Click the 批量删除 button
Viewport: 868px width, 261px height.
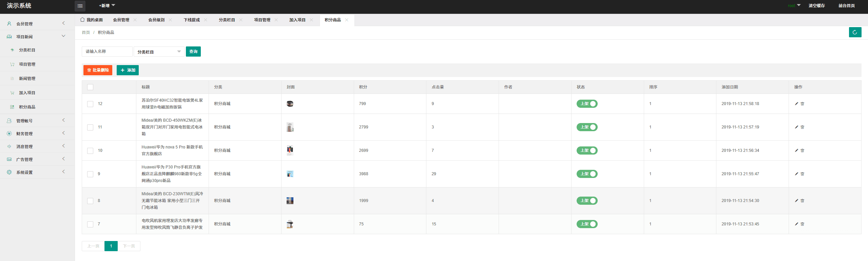click(98, 70)
